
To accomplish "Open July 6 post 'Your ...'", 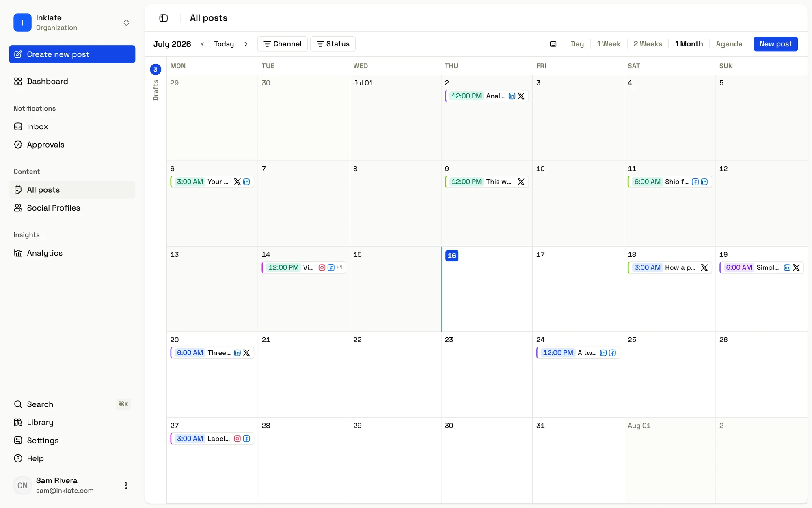I will tap(212, 182).
